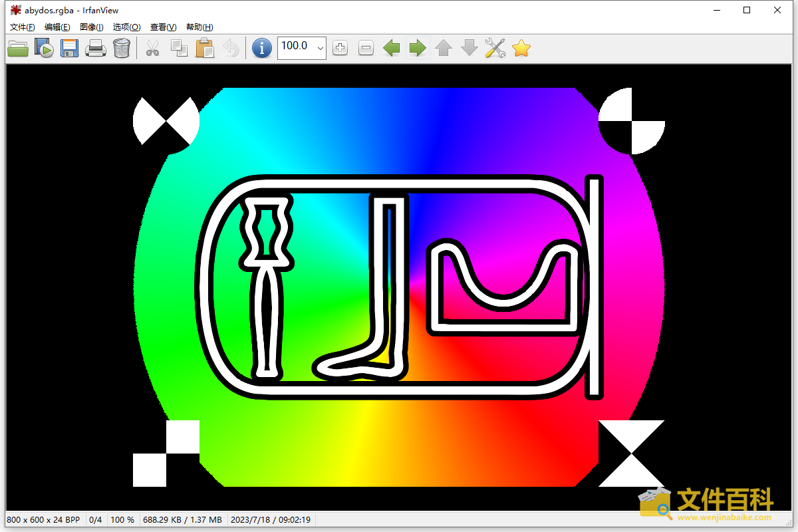The width and height of the screenshot is (798, 532).
Task: Open the 查看(V) menu
Action: coord(163,27)
